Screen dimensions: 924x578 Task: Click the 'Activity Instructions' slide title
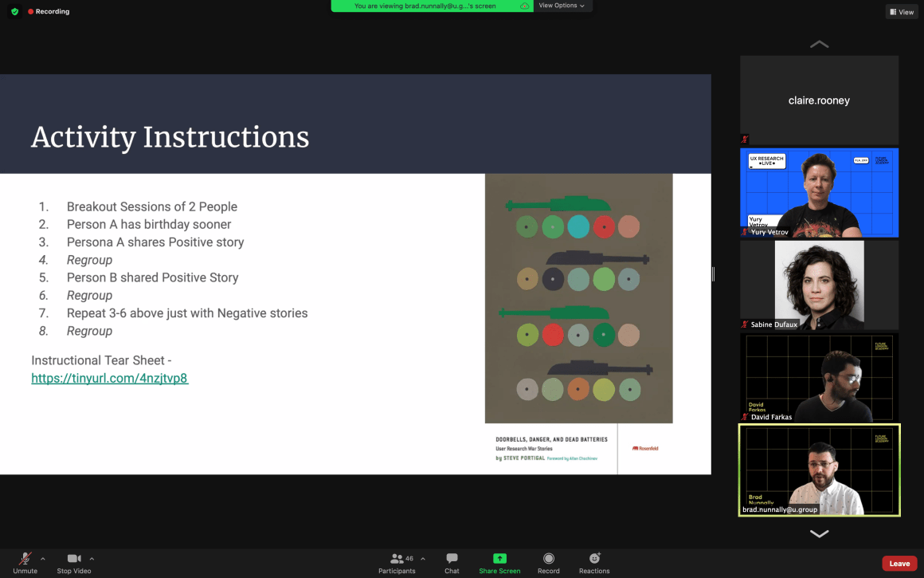pos(170,137)
